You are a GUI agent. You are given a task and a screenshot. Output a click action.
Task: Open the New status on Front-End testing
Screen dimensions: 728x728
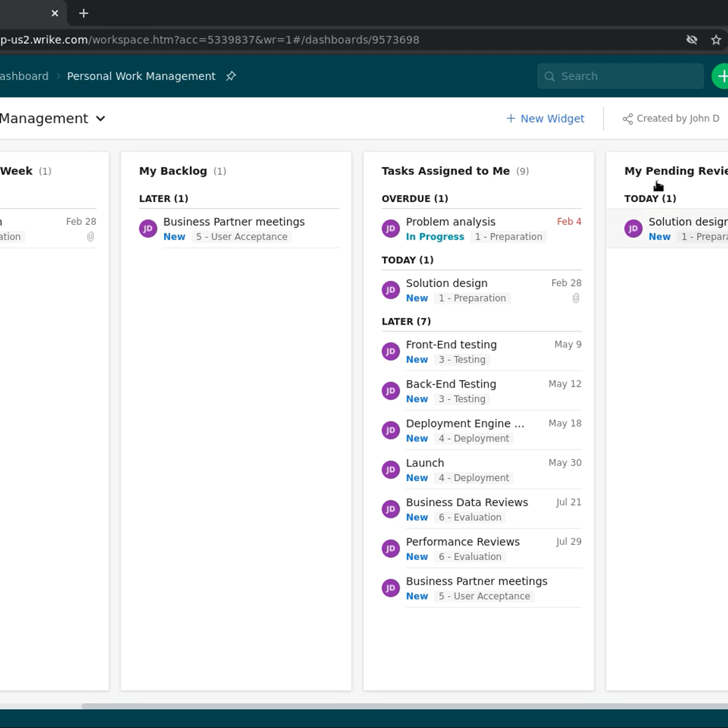pyautogui.click(x=417, y=360)
